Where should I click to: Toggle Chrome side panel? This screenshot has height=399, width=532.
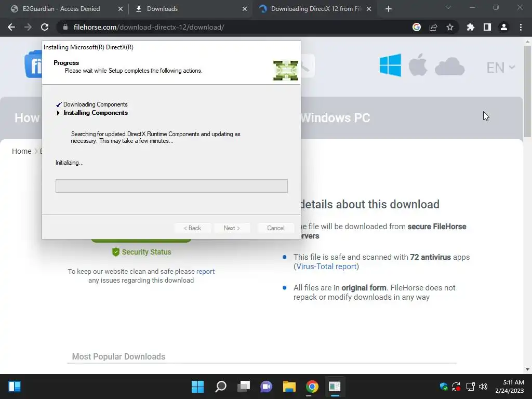(x=487, y=27)
